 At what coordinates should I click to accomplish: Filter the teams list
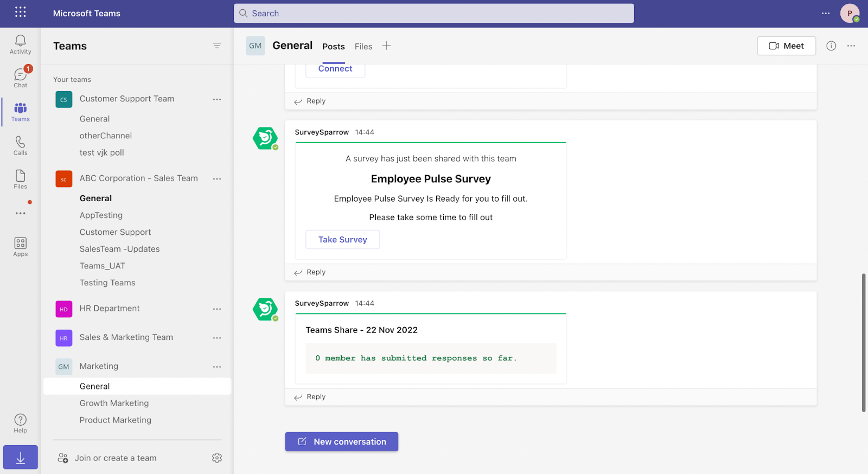(x=217, y=46)
